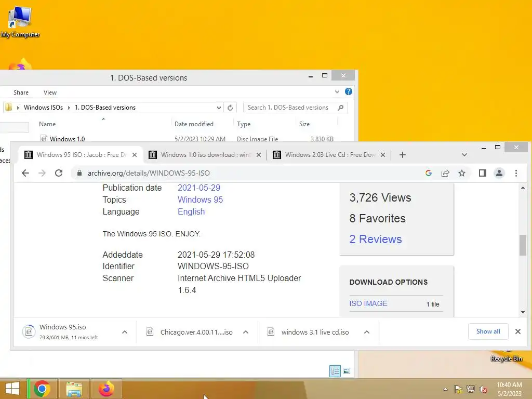The image size is (532, 399).
Task: Click Chrome forward arrow button
Action: [x=42, y=173]
